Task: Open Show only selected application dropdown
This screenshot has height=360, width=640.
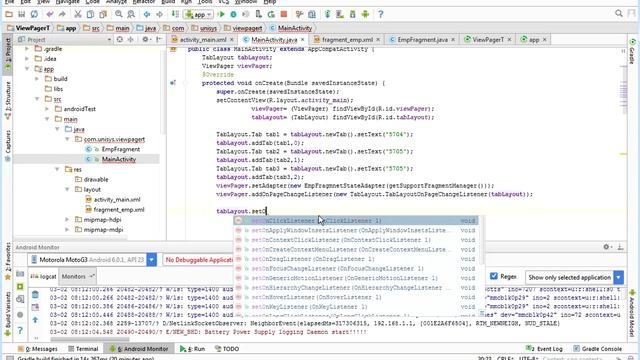Action: tap(619, 277)
